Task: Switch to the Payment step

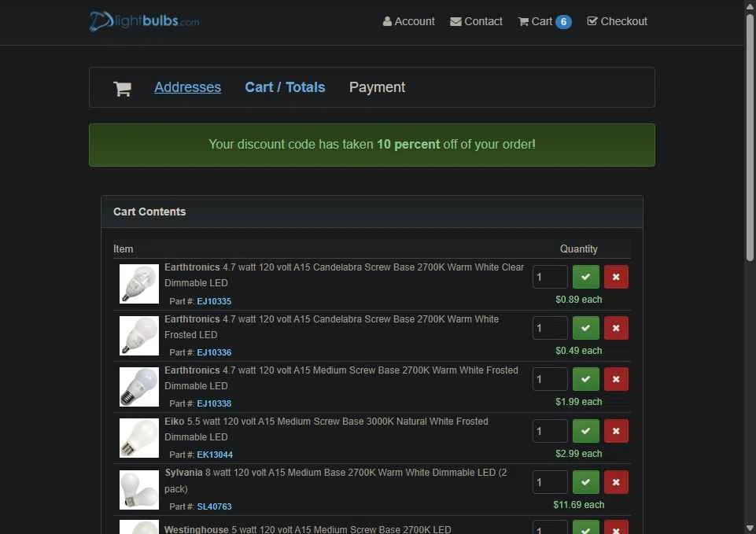Action: [377, 87]
